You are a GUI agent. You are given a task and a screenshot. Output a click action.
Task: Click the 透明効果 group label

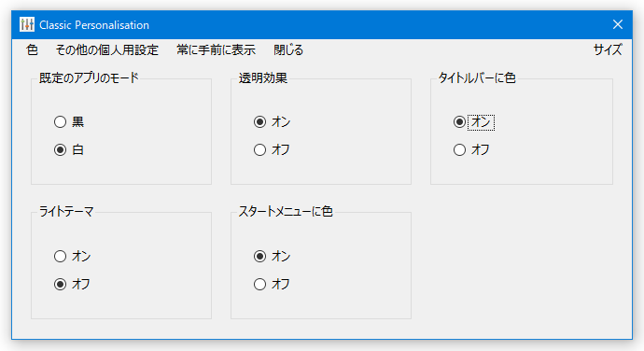click(x=263, y=77)
